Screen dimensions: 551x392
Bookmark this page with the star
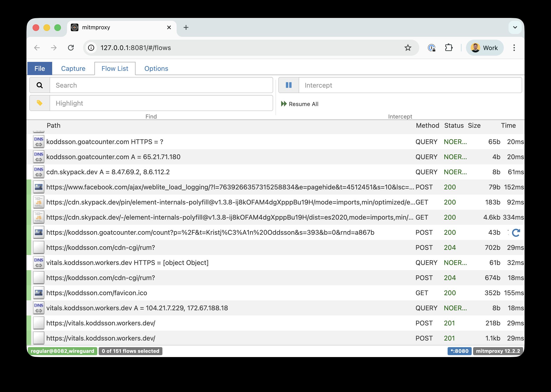[x=408, y=48]
